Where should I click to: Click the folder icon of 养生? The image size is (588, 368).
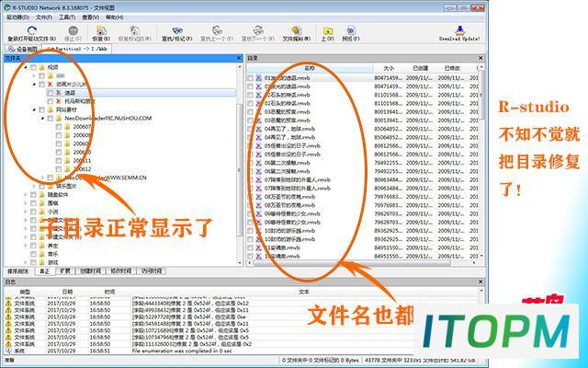tap(42, 246)
